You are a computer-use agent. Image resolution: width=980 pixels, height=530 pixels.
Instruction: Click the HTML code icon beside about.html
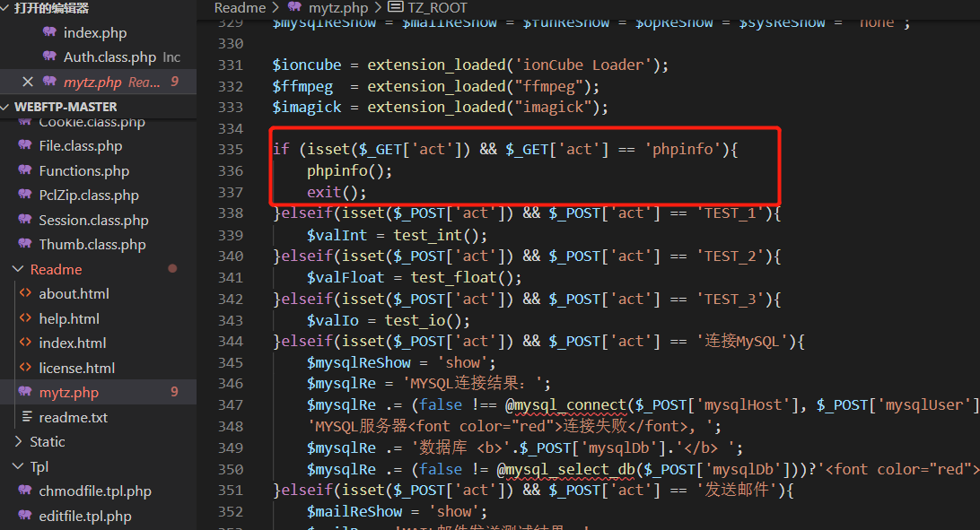pos(25,294)
